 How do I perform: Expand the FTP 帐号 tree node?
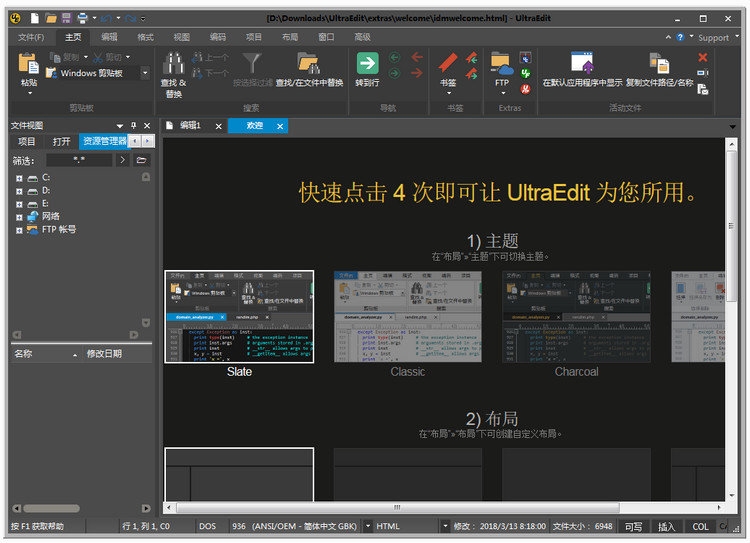click(x=19, y=229)
